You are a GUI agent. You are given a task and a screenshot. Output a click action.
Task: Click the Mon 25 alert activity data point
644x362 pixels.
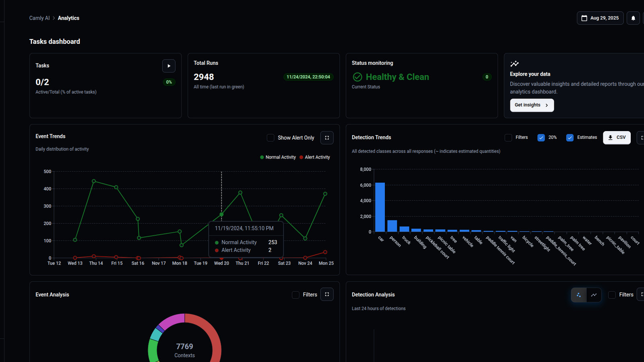pos(325,252)
